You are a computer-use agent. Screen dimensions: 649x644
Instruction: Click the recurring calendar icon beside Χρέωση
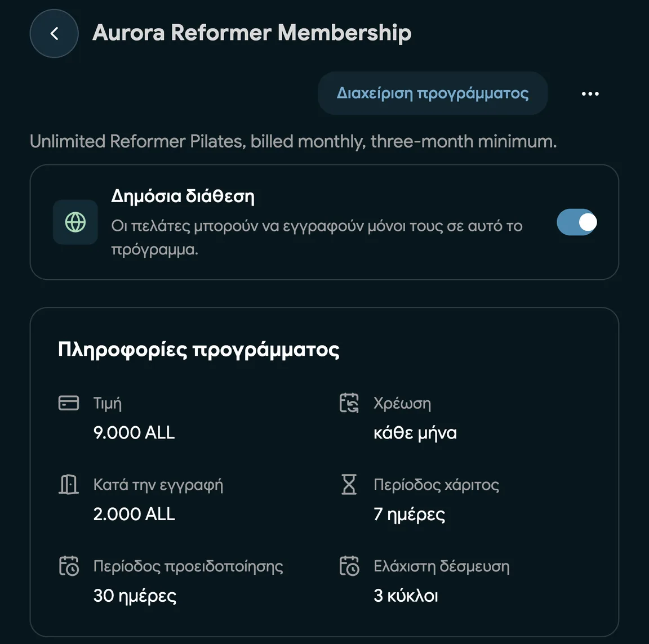[349, 403]
